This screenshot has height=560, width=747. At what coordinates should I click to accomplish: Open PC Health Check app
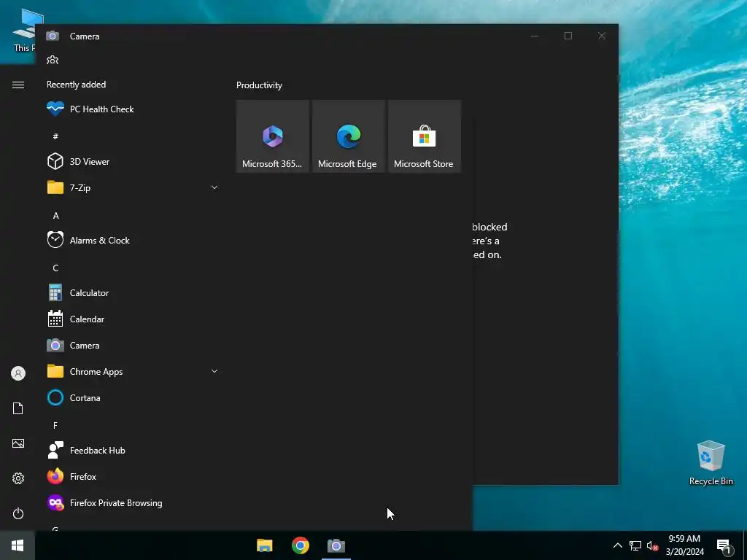click(132, 109)
